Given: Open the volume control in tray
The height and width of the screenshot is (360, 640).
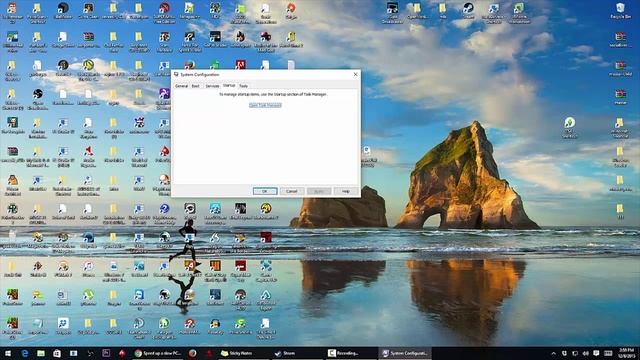Looking at the screenshot, I should [x=586, y=353].
